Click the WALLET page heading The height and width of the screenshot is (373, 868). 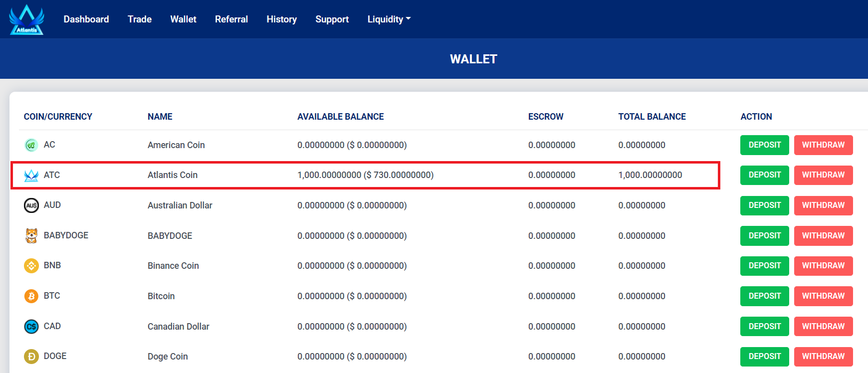(473, 59)
